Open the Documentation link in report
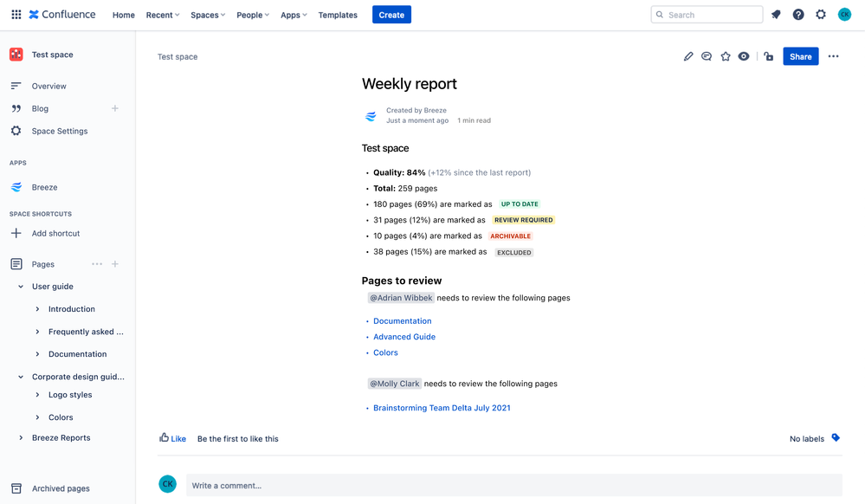Image resolution: width=865 pixels, height=504 pixels. coord(402,320)
